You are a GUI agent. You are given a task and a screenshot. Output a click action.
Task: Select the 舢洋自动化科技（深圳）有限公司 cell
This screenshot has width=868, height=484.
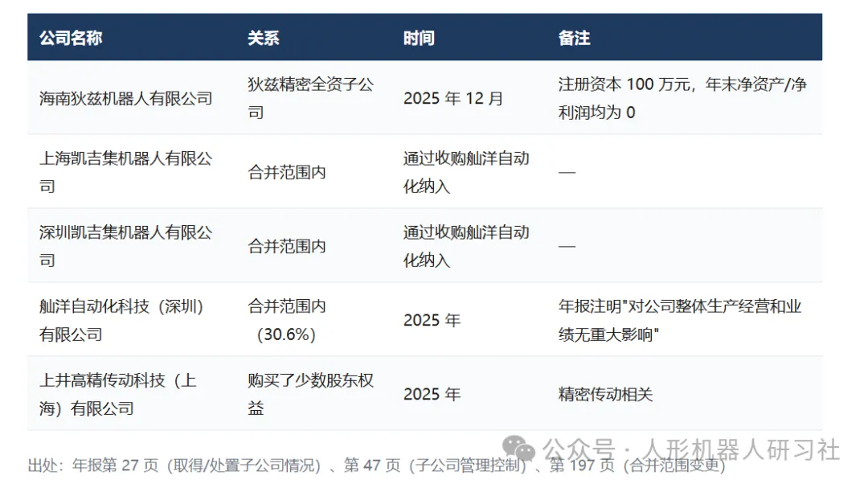click(122, 320)
